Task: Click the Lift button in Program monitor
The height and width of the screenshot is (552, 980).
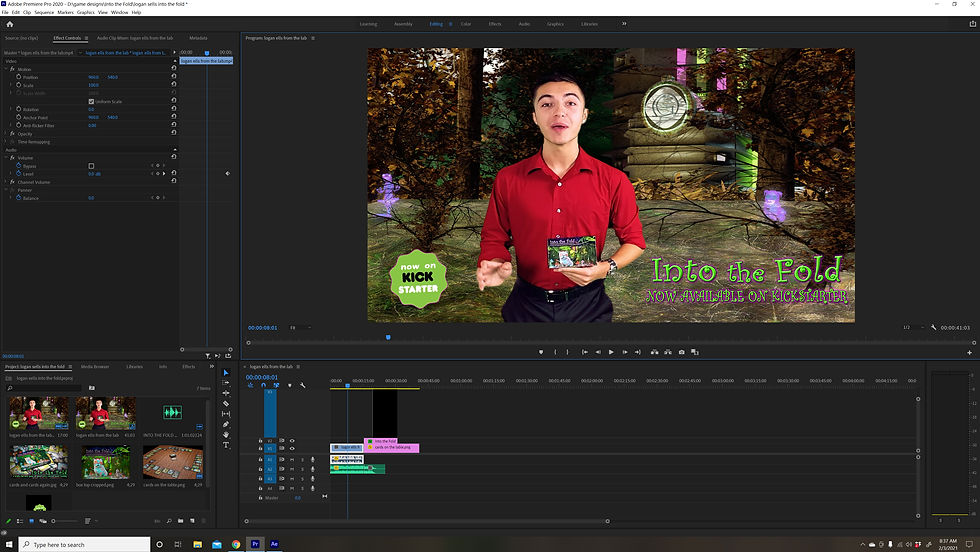Action: [x=654, y=352]
